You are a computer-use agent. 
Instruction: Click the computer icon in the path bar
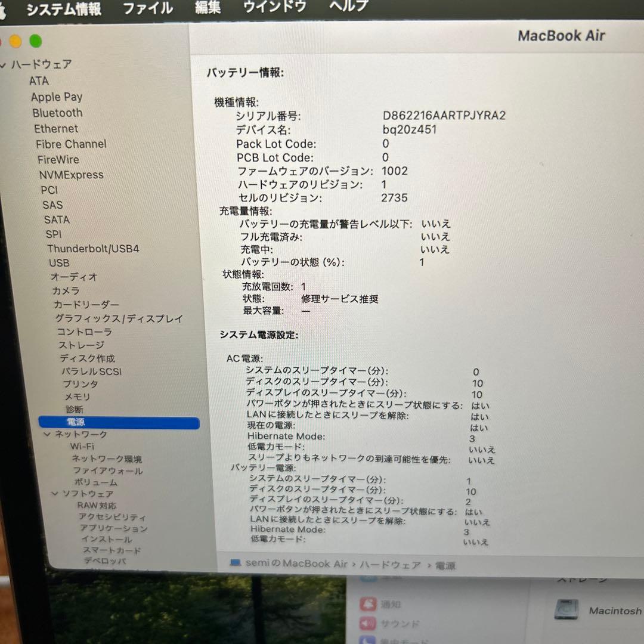236,563
